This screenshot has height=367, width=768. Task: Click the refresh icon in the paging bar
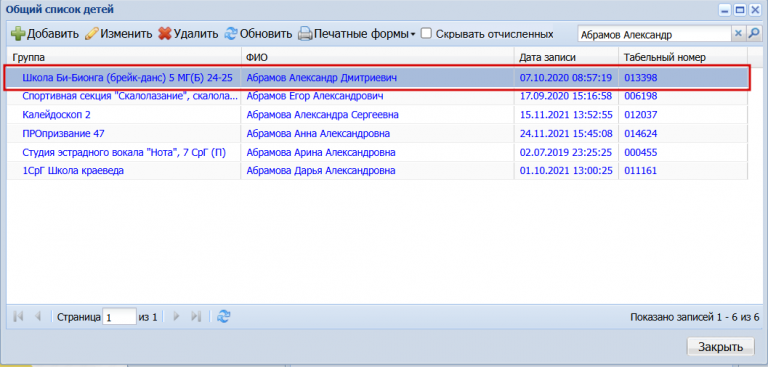coord(223,317)
